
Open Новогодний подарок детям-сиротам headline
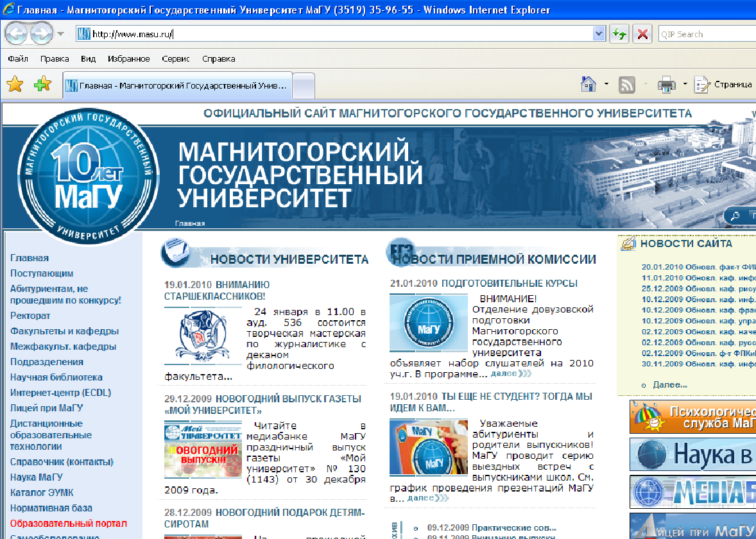pos(264,518)
